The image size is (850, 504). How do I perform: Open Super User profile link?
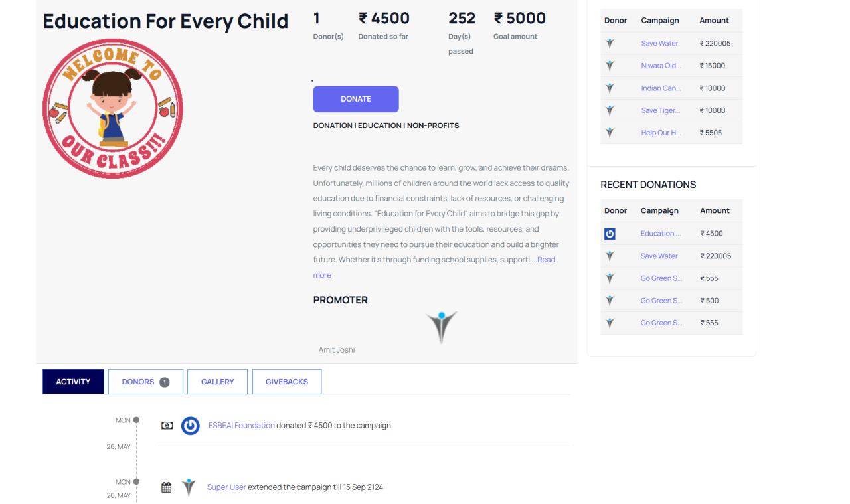coord(226,487)
